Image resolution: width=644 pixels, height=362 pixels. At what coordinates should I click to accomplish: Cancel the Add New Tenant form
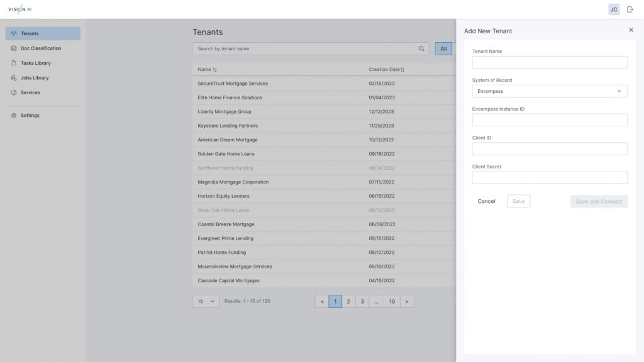click(487, 201)
